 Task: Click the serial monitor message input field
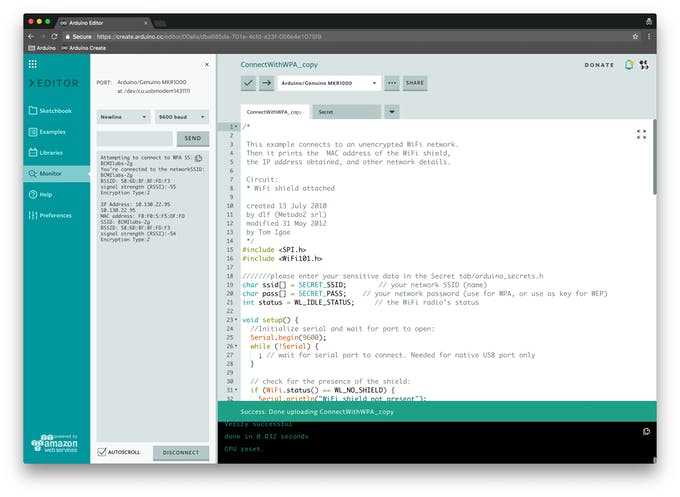pyautogui.click(x=135, y=139)
